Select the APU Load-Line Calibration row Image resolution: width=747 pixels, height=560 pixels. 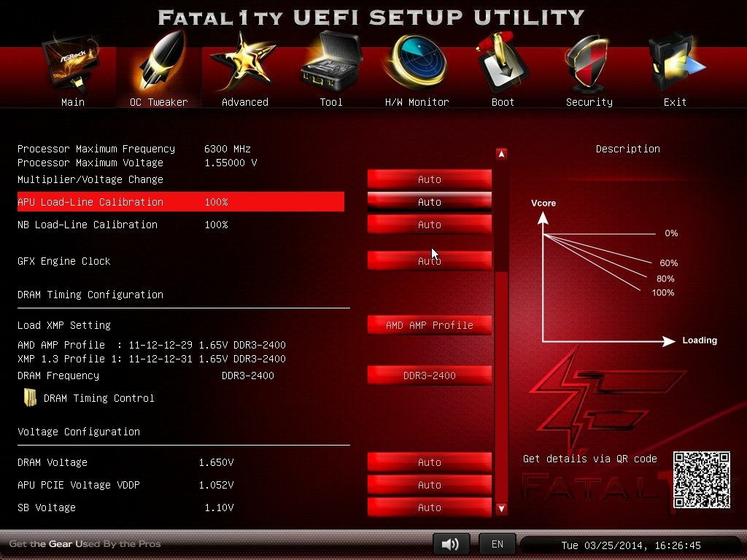click(181, 202)
